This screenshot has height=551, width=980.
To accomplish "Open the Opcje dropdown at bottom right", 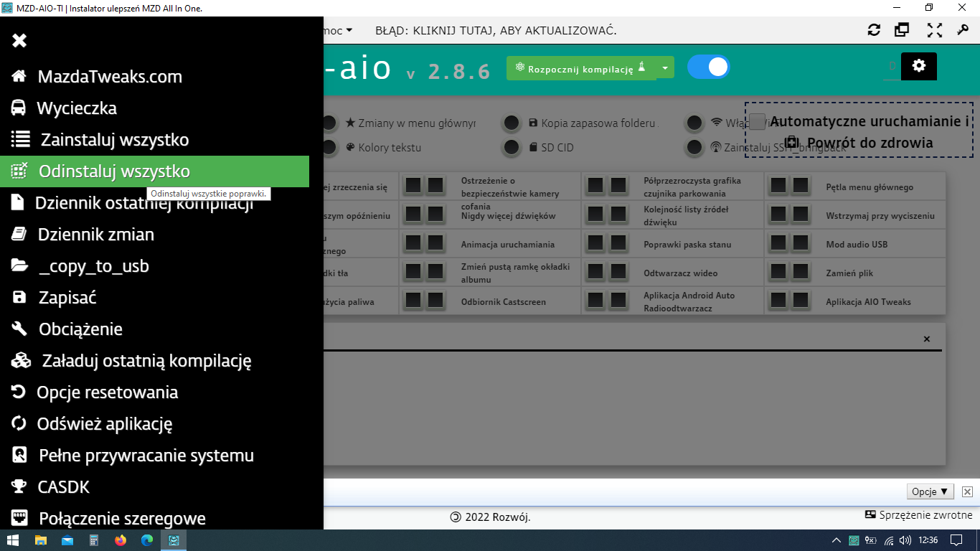I will point(930,491).
